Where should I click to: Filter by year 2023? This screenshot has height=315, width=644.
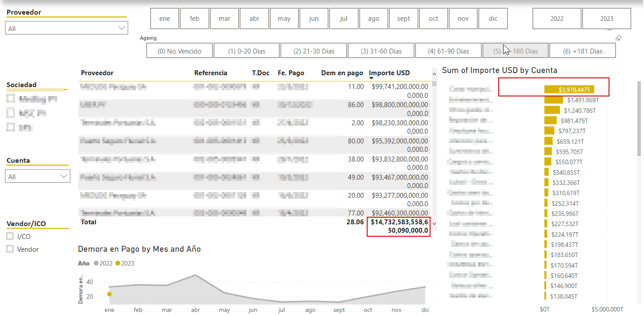[x=607, y=19]
